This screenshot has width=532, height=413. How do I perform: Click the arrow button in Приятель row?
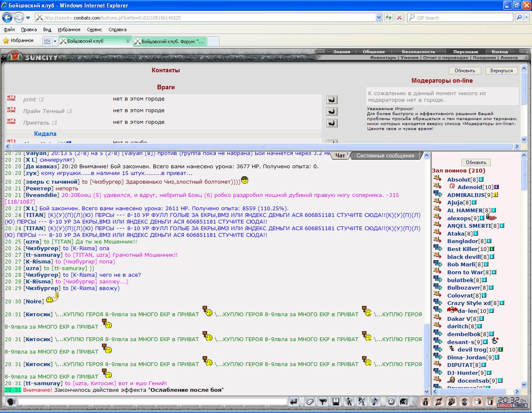(x=332, y=123)
